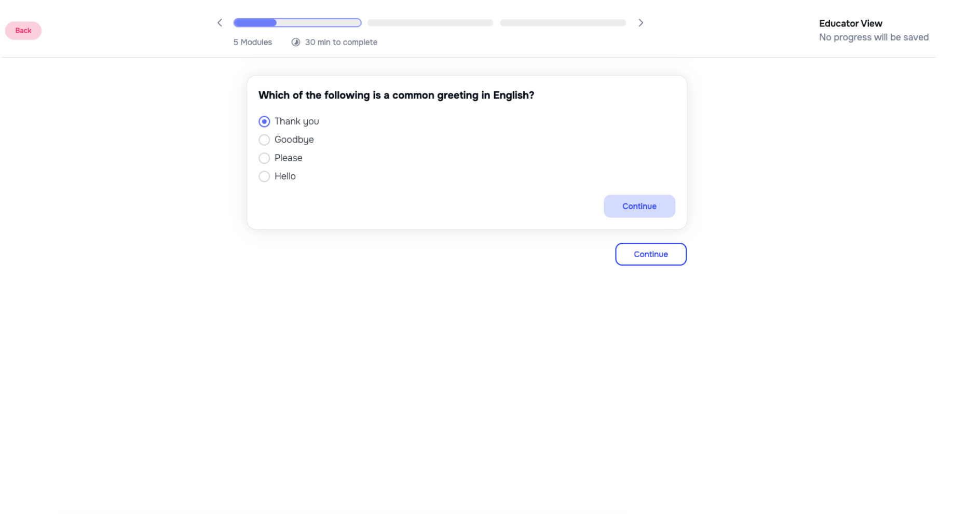The height and width of the screenshot is (514, 980).
Task: Click the first module progress bar
Action: click(x=297, y=22)
